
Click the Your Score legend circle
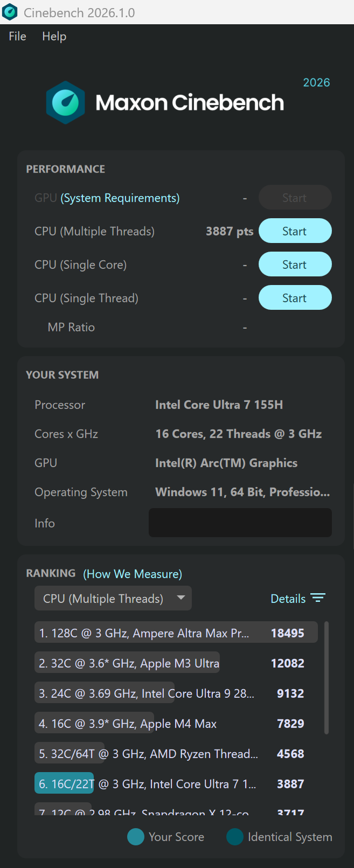pyautogui.click(x=136, y=837)
